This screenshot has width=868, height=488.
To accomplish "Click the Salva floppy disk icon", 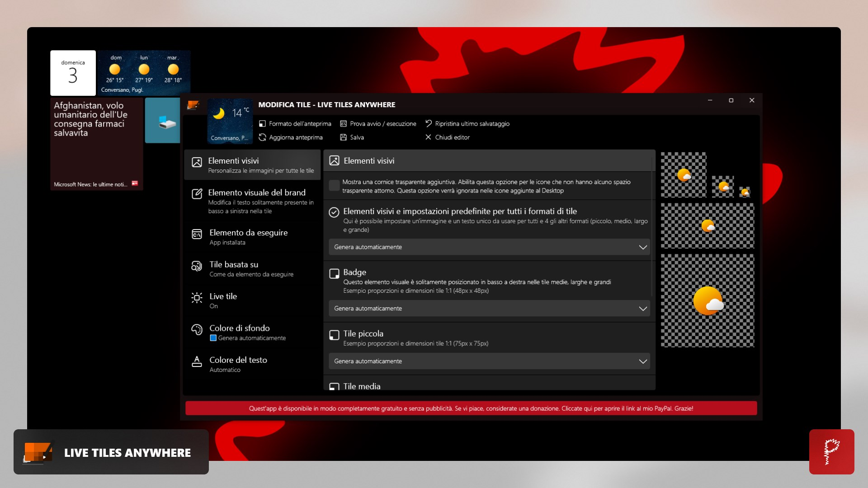I will (x=343, y=137).
